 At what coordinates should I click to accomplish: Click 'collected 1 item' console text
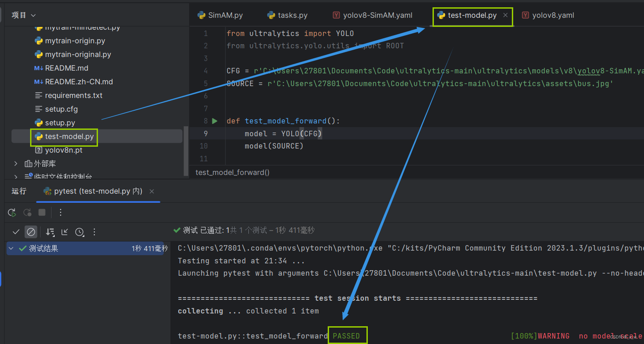[x=283, y=311]
